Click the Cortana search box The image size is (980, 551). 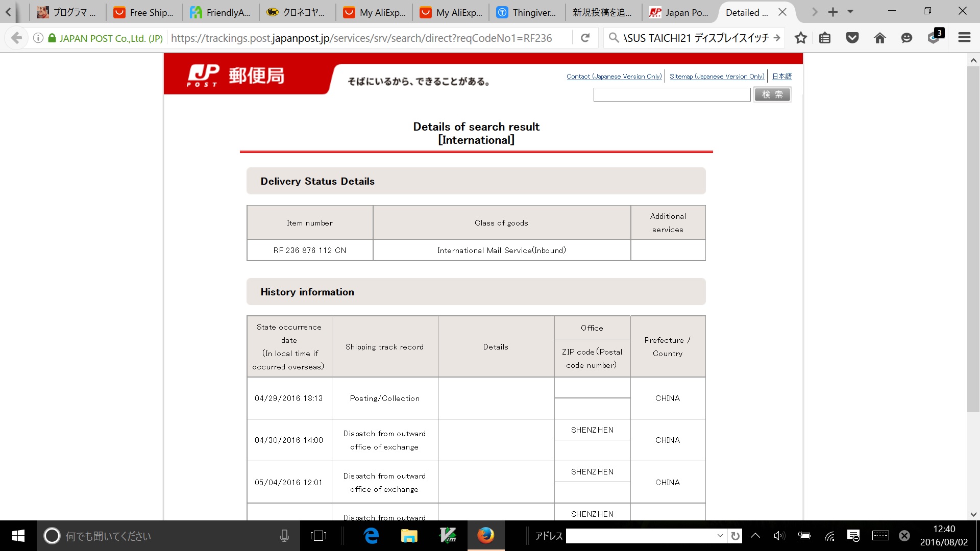168,536
